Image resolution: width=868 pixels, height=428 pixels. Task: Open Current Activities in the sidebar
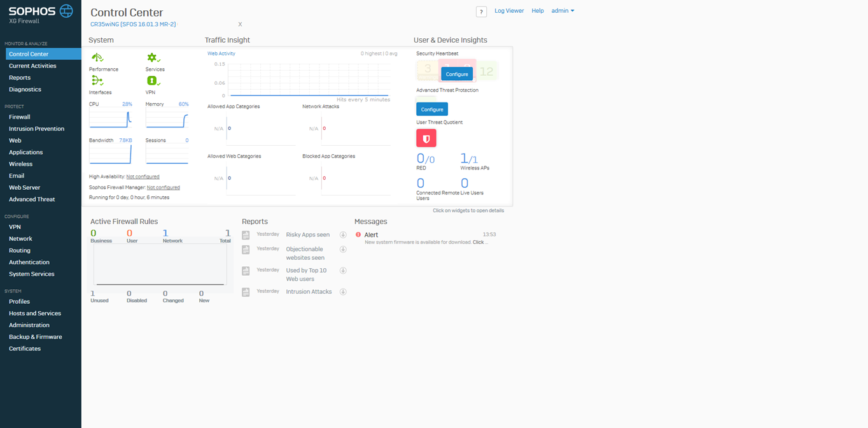(x=32, y=66)
